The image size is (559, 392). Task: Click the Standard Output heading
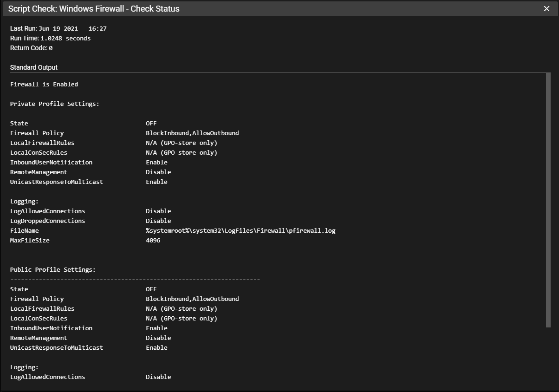pyautogui.click(x=34, y=67)
